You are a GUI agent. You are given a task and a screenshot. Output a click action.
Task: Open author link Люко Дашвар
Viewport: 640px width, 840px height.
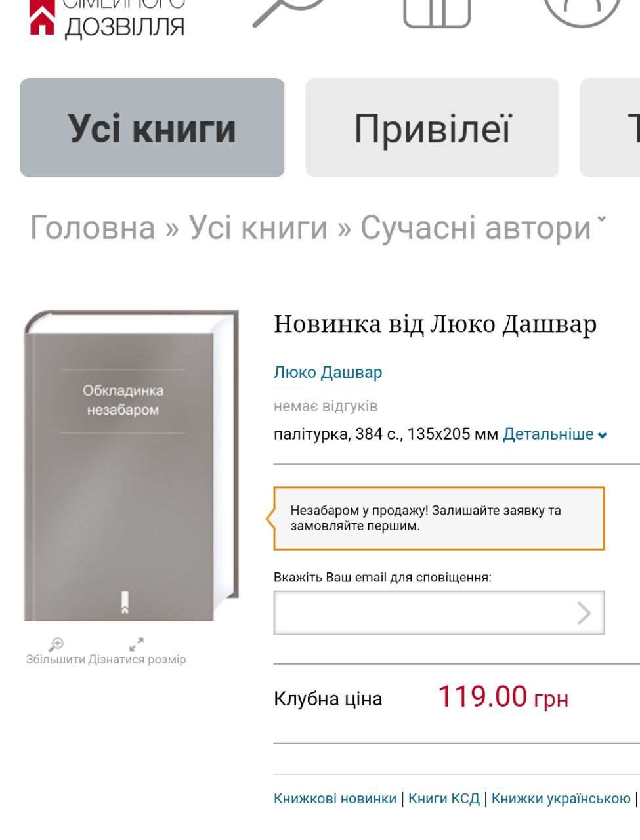click(328, 372)
